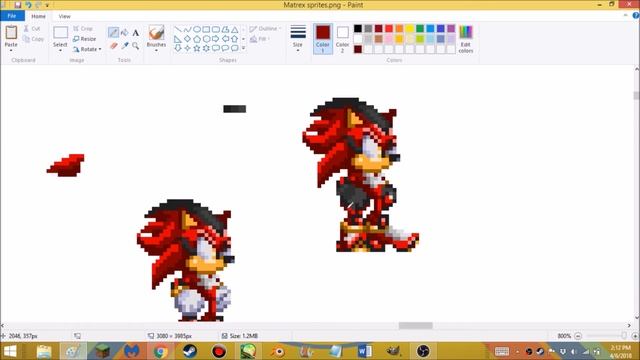Choose the Line shape
640x360 pixels.
click(x=178, y=29)
